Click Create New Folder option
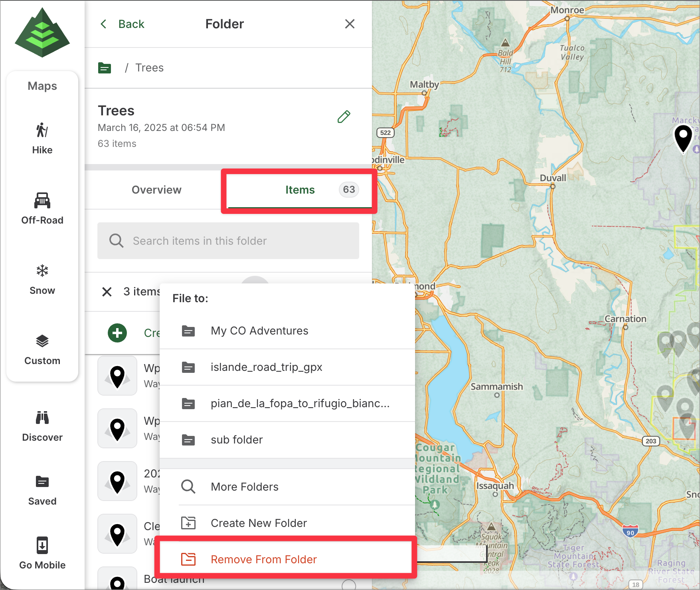Screen dimensions: 700x590 [259, 523]
